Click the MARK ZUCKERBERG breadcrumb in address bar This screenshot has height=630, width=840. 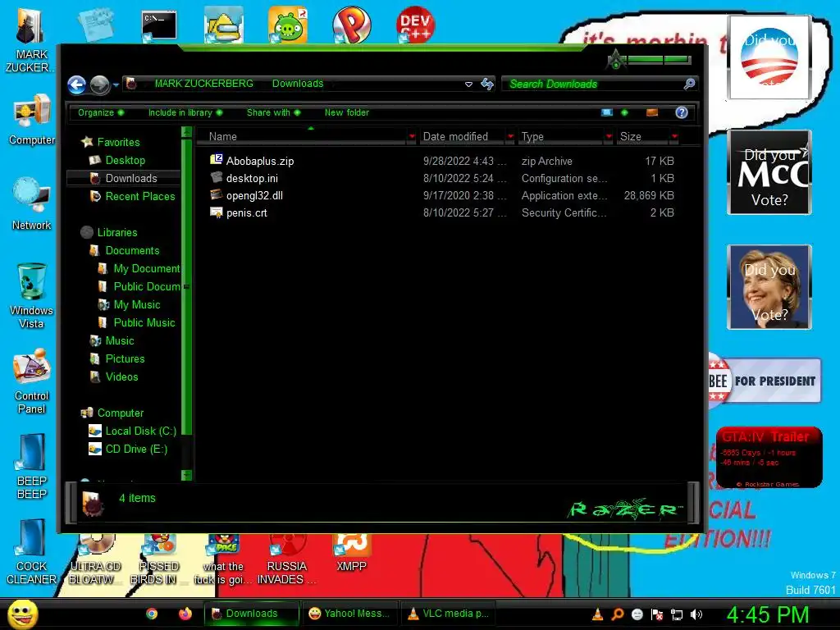(x=203, y=84)
